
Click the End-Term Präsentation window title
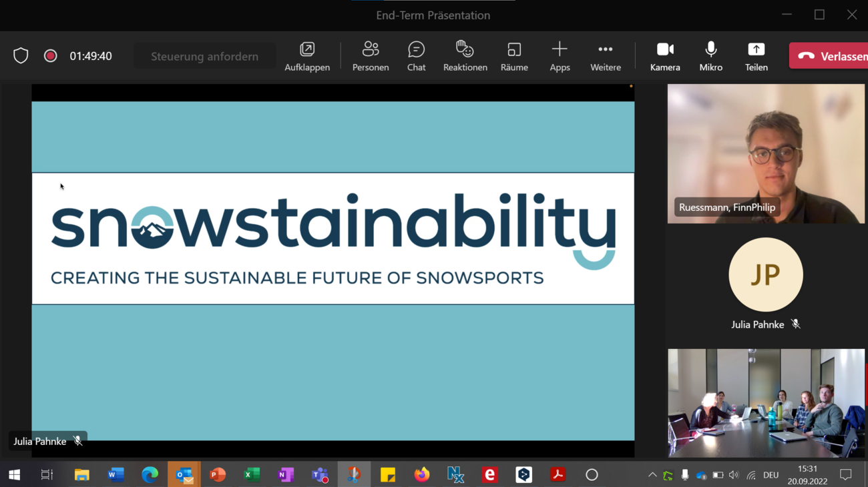[433, 15]
